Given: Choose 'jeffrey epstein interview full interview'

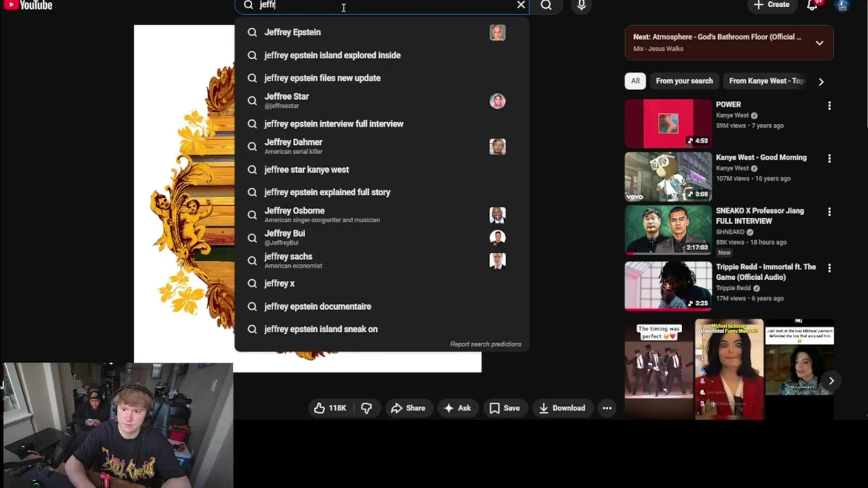Looking at the screenshot, I should [381, 123].
